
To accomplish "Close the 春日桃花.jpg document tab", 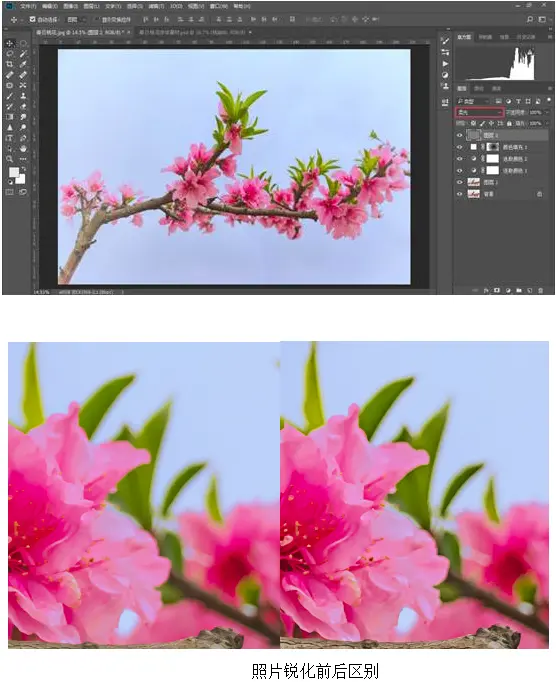I will [x=129, y=33].
